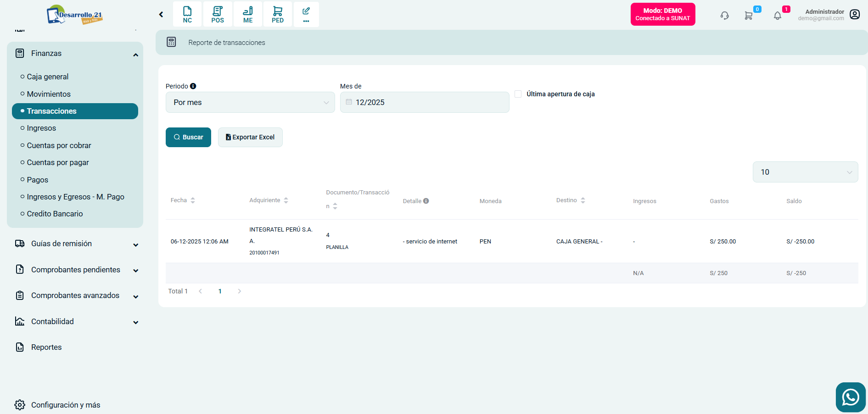Click the support headset icon
The image size is (868, 414).
click(x=724, y=16)
